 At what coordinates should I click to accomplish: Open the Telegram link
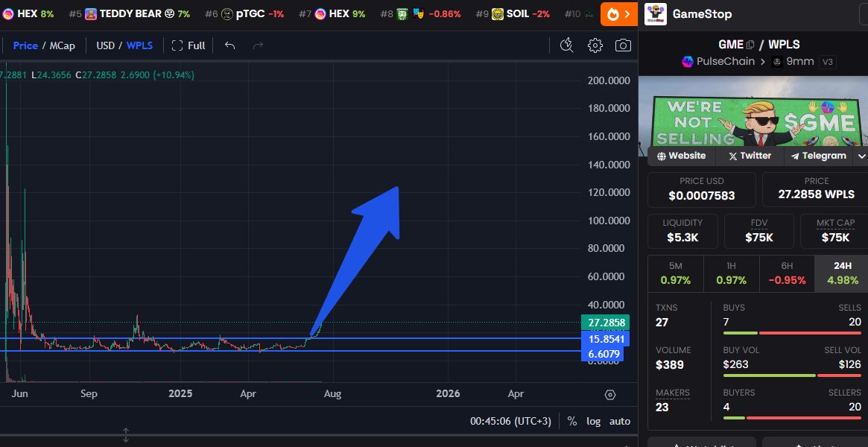(818, 156)
